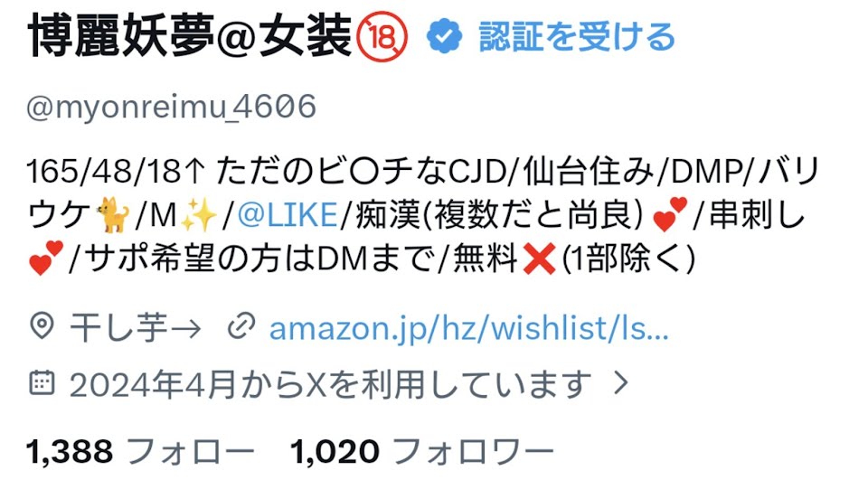Open the @LIKE mention in the bio
Viewport: 868px width, 480px height.
pyautogui.click(x=288, y=215)
